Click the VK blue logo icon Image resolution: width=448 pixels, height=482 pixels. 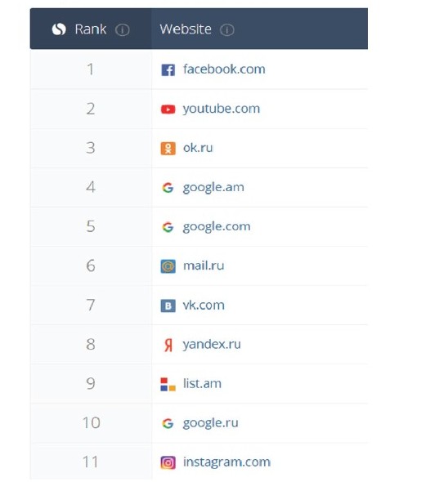[x=168, y=306]
